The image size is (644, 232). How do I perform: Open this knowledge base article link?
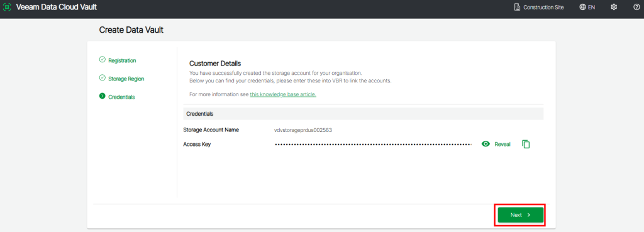point(283,94)
